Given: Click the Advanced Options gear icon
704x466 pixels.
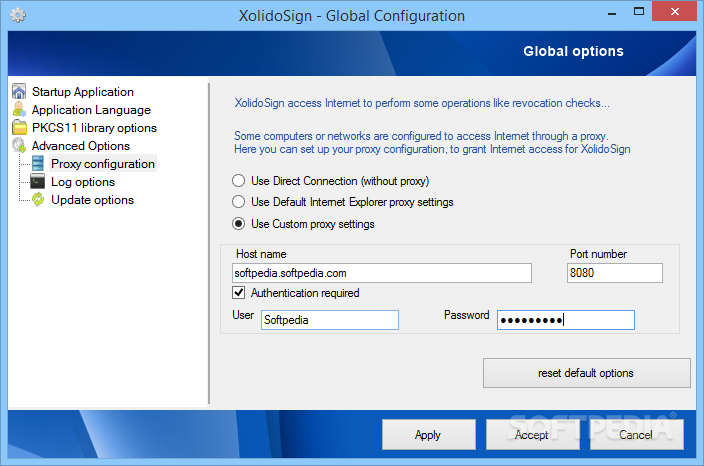Looking at the screenshot, I should tap(19, 145).
